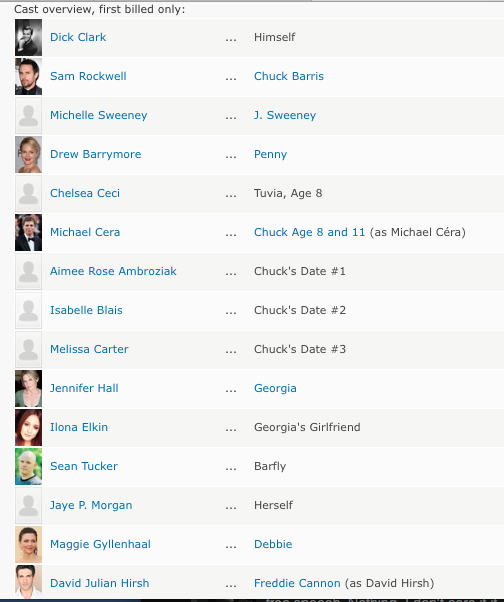Open the Dick Clark actor link
This screenshot has height=602, width=504.
click(x=78, y=37)
